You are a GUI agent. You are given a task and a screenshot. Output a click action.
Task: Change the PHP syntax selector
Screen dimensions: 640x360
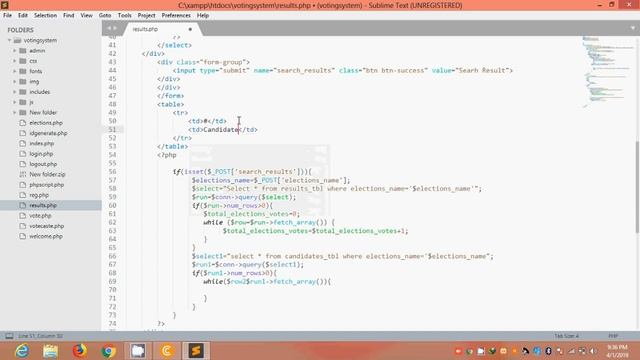pyautogui.click(x=613, y=336)
